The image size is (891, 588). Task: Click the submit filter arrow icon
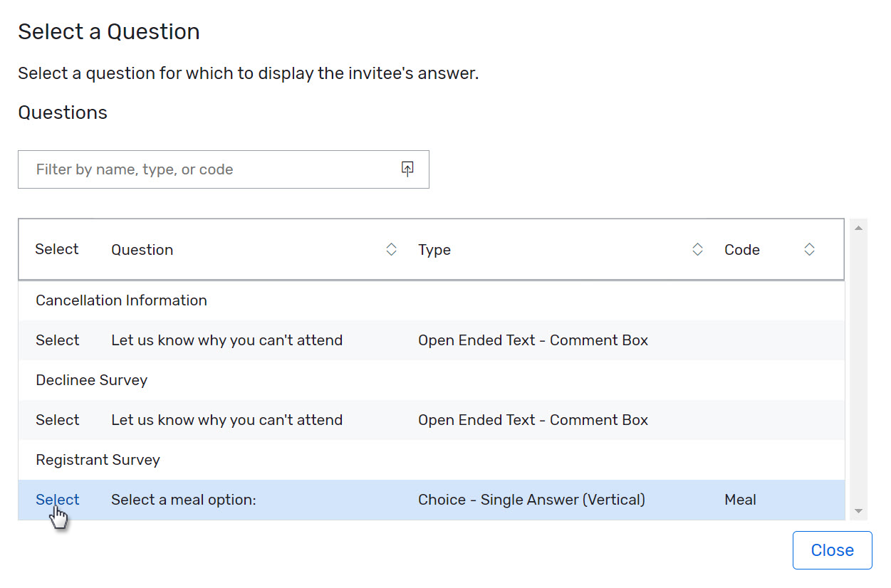[407, 168]
